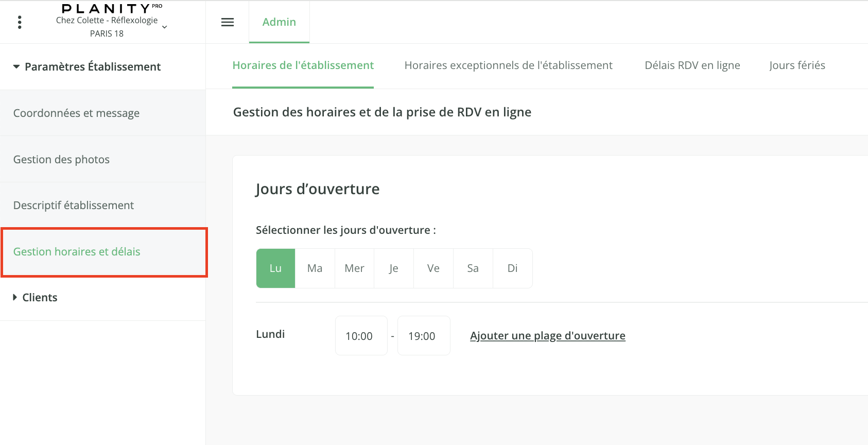
Task: Edit the 10:00 opening time field
Action: (361, 336)
